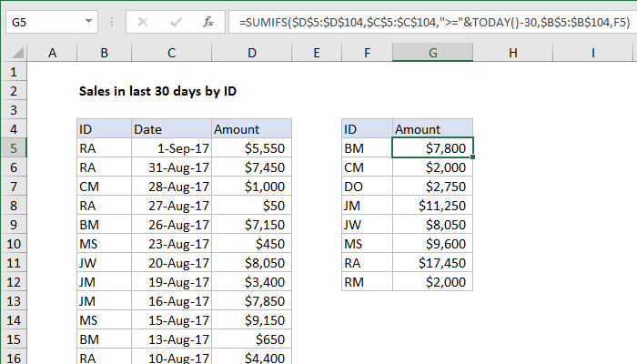Select column C header
The height and width of the screenshot is (364, 637).
[171, 55]
